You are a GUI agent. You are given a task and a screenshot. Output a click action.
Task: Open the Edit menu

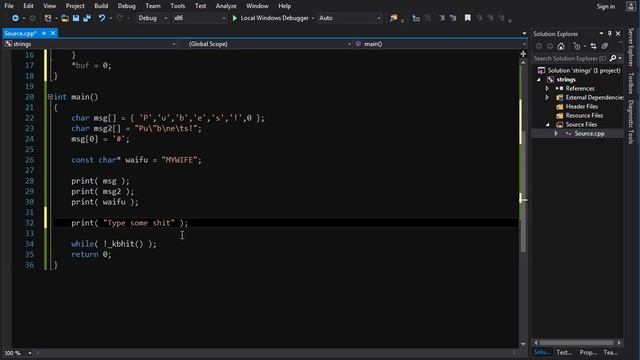[x=28, y=6]
